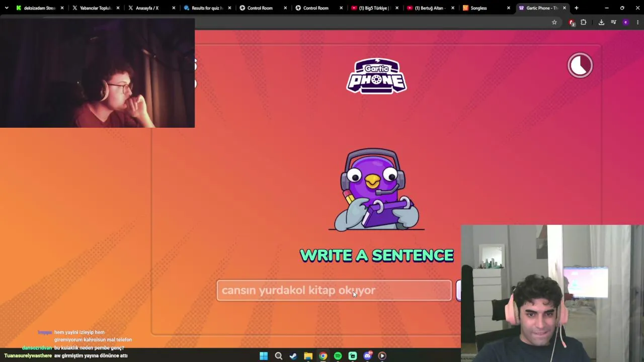Open Windows taskbar Search
644x362 pixels.
278,356
